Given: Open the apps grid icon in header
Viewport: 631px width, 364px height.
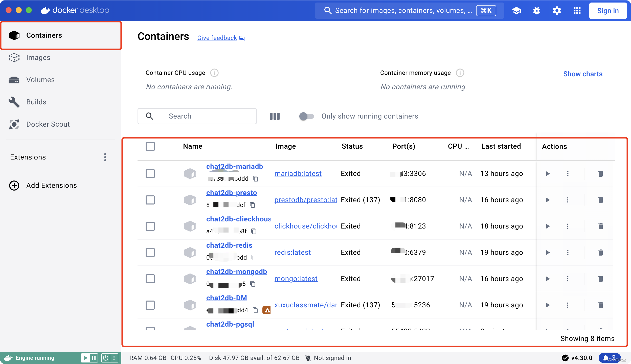Looking at the screenshot, I should click(x=577, y=11).
